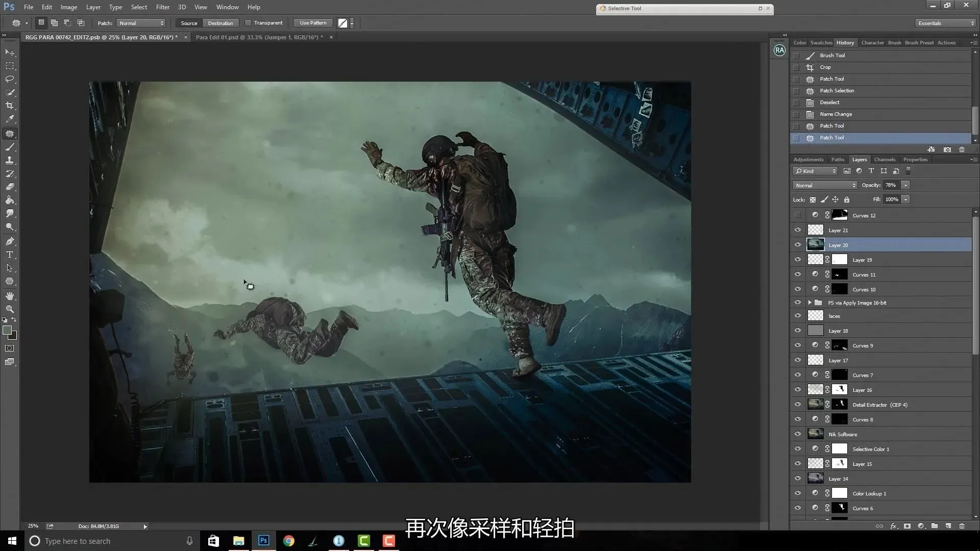Select the Crop tool

[10, 106]
